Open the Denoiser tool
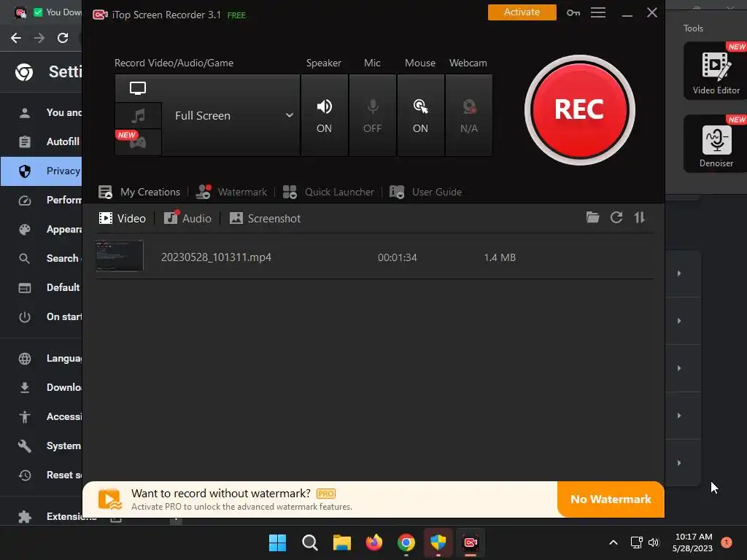This screenshot has width=747, height=560. click(716, 144)
